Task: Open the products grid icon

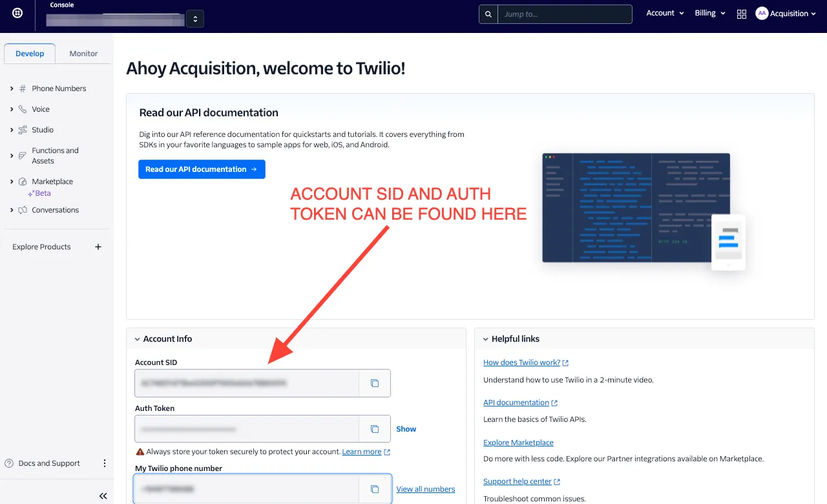Action: pyautogui.click(x=741, y=14)
